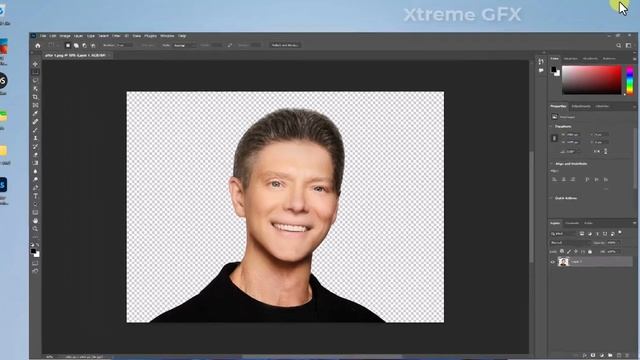
Task: Select the Horizontal Type tool
Action: point(36,196)
